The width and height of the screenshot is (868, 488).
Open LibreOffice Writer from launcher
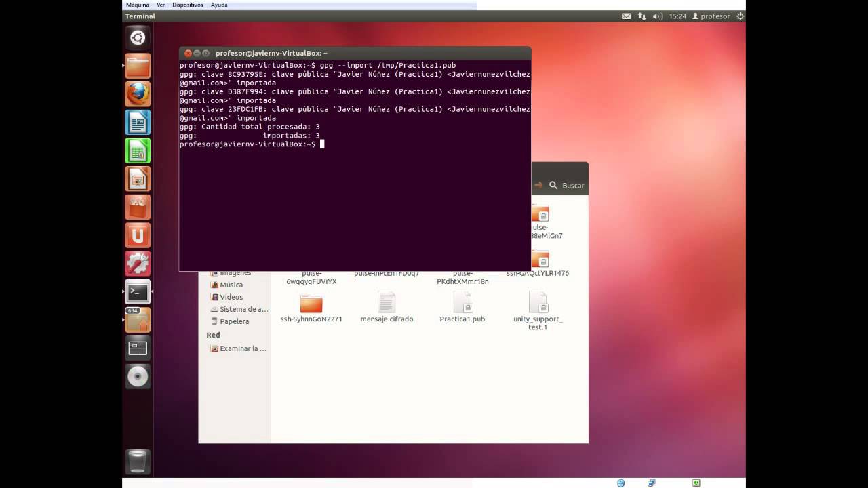click(138, 123)
